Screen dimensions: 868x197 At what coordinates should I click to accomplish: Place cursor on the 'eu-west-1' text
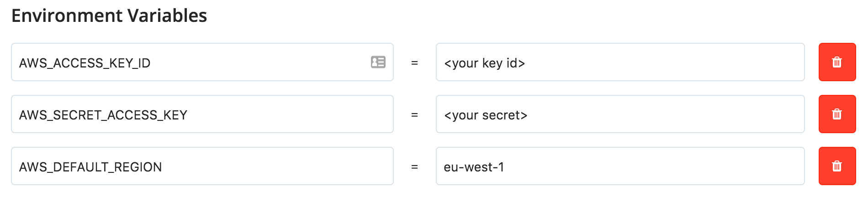pyautogui.click(x=474, y=167)
